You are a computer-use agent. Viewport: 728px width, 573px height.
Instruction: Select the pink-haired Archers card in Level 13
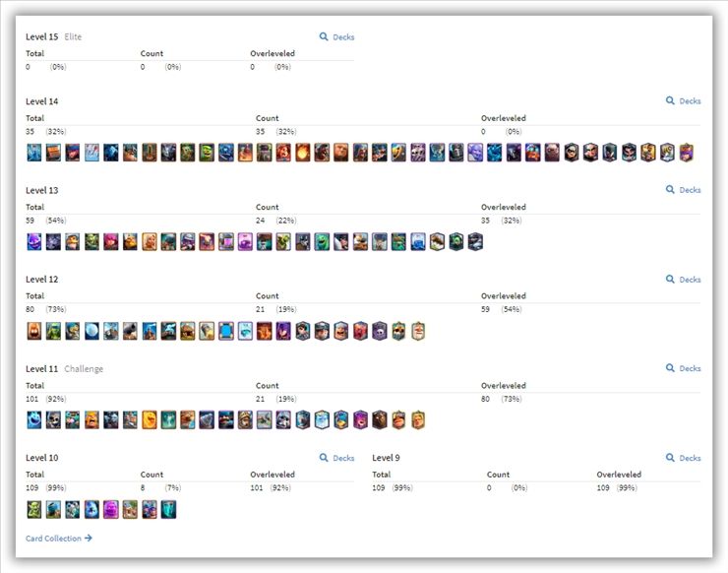pyautogui.click(x=110, y=241)
